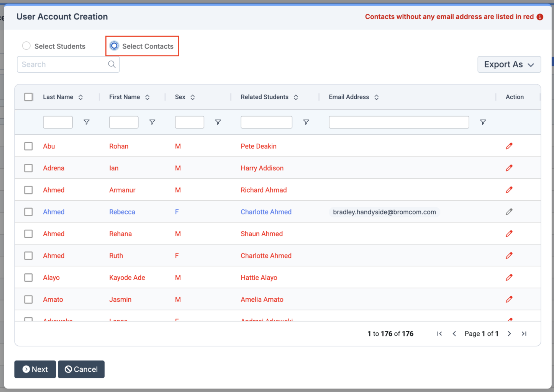Viewport: 554px width, 392px height.
Task: Click inside the Email Address filter field
Action: [x=398, y=122]
